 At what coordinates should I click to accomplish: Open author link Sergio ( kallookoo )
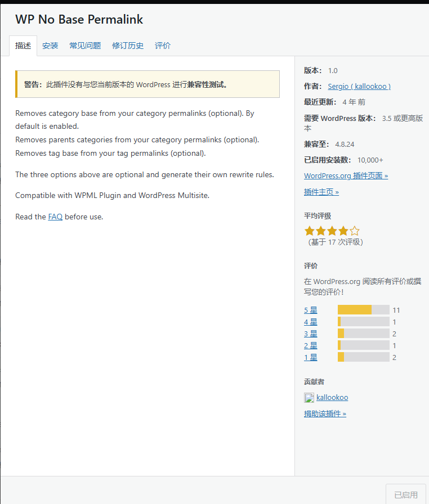359,87
